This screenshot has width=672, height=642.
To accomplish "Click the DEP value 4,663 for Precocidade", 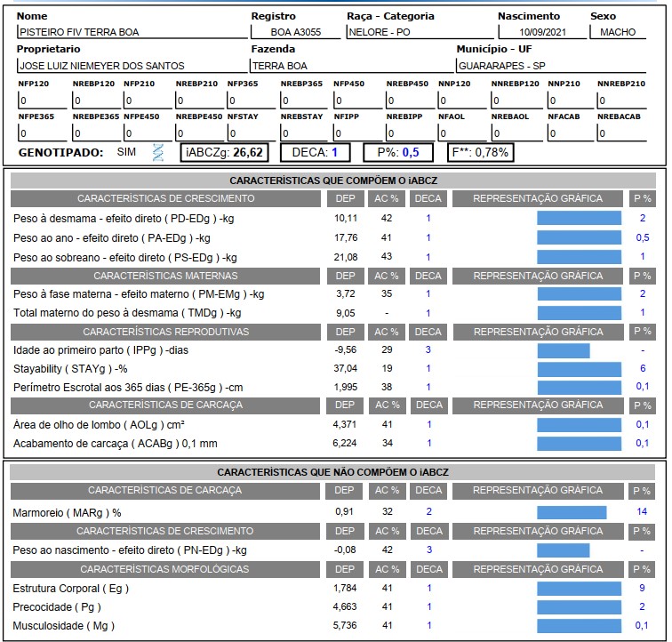I will [x=345, y=606].
